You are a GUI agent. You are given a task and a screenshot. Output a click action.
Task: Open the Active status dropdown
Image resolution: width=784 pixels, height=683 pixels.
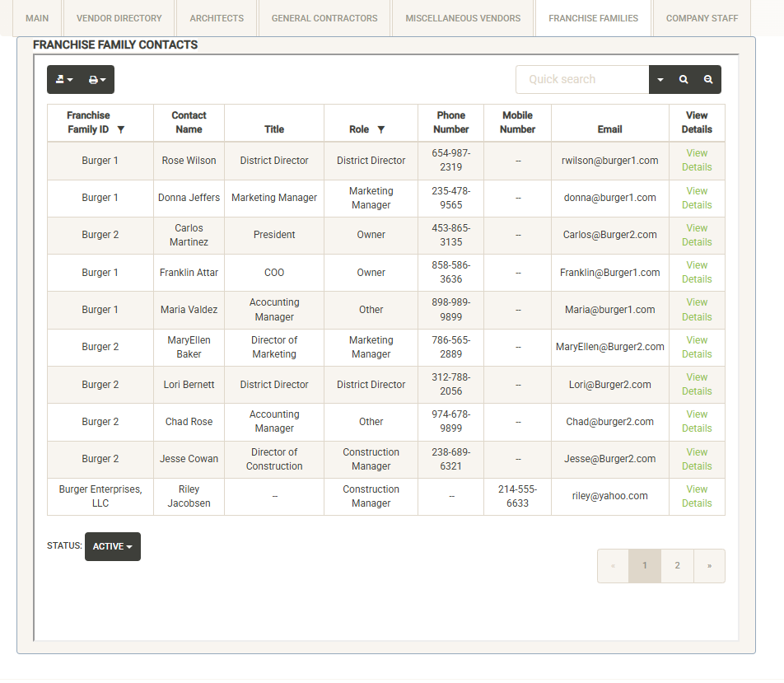click(113, 546)
